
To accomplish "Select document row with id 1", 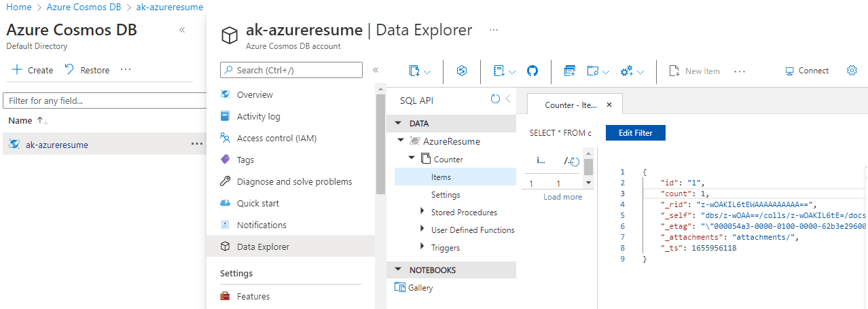I will pyautogui.click(x=552, y=183).
